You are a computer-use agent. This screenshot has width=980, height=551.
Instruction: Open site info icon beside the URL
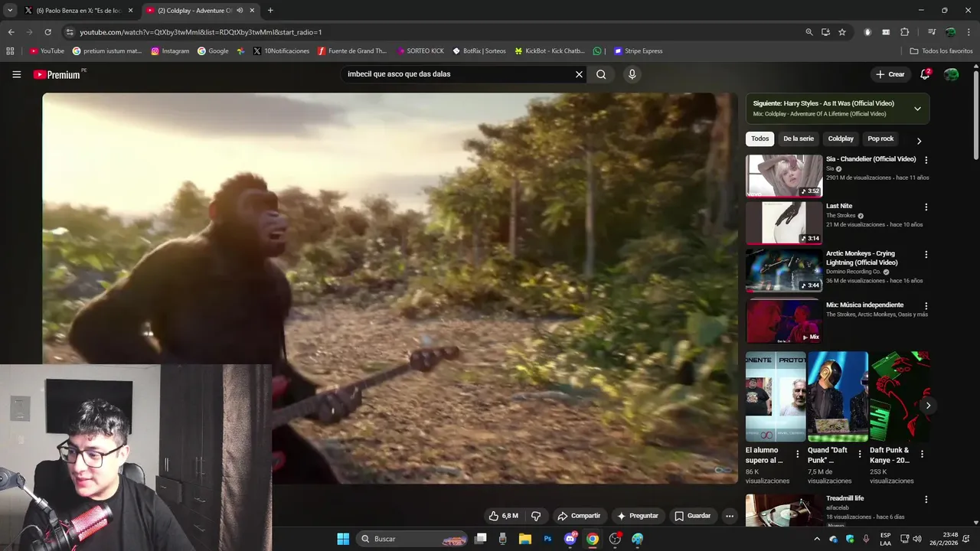click(70, 32)
